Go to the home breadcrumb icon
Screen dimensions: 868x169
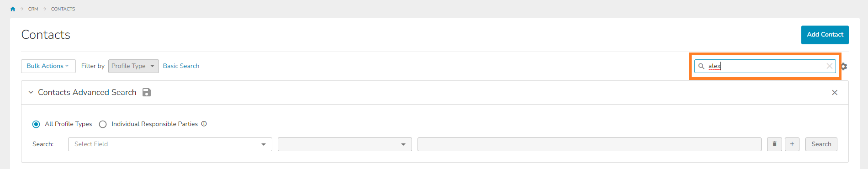tap(13, 9)
